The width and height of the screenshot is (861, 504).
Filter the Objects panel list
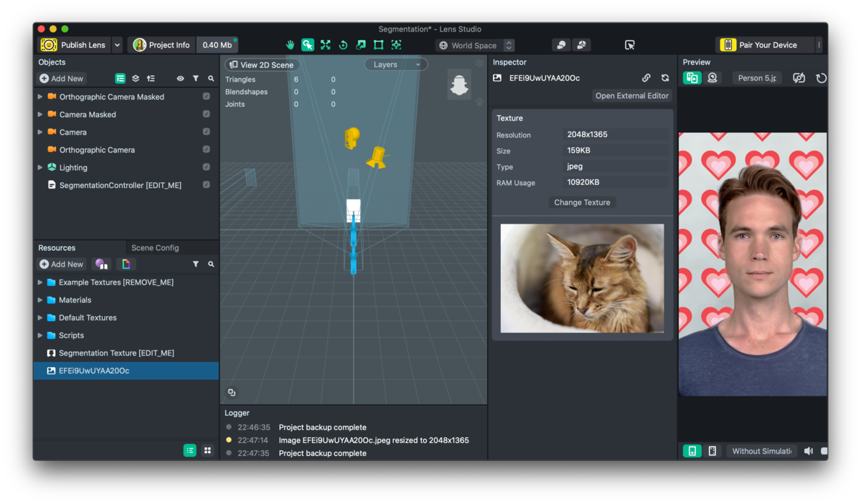click(x=195, y=78)
